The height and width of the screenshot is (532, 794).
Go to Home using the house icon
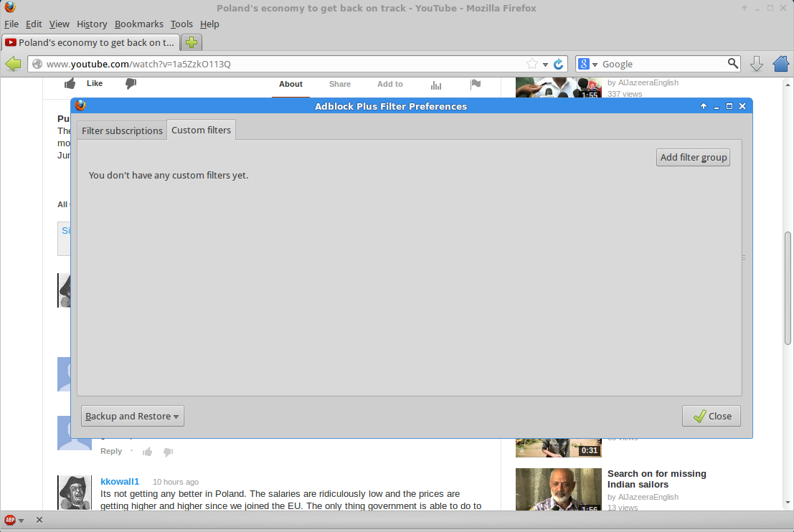point(781,64)
